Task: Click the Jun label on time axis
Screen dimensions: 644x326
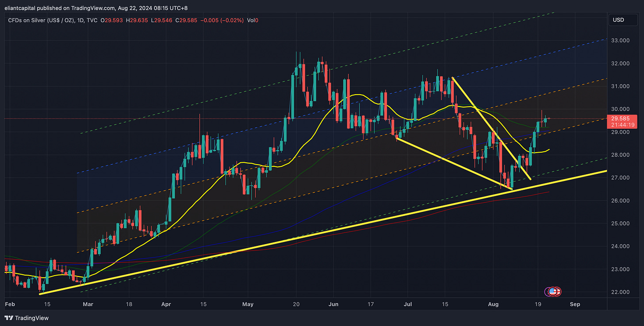Action: click(x=334, y=304)
